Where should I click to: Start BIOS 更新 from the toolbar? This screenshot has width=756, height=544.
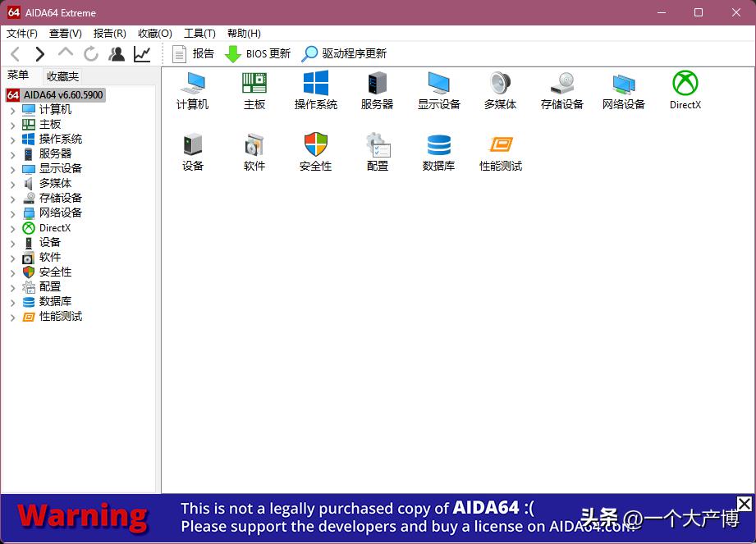pyautogui.click(x=257, y=53)
